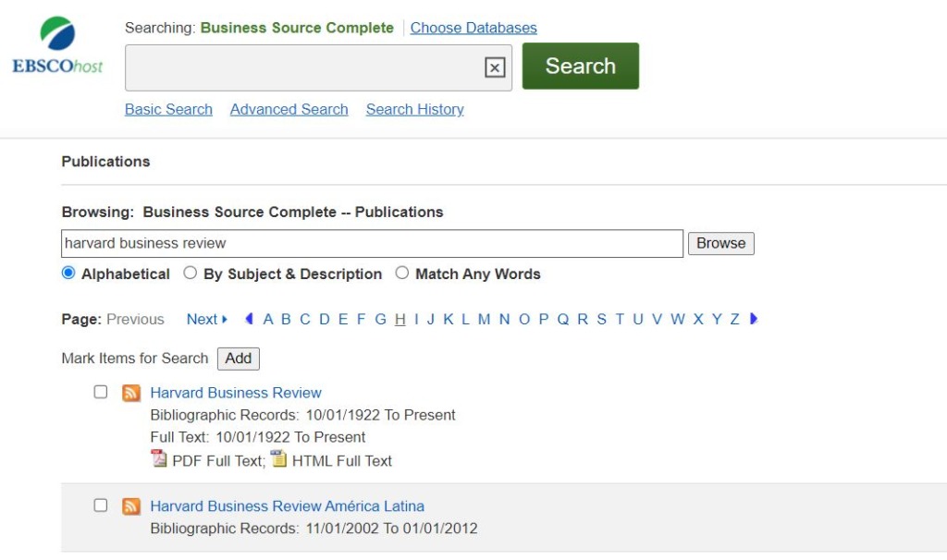Click left arrow before letter A
The image size is (947, 560).
(249, 319)
